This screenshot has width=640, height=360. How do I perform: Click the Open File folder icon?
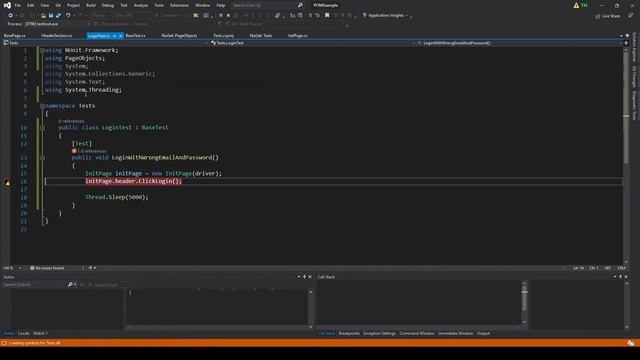tap(43, 16)
